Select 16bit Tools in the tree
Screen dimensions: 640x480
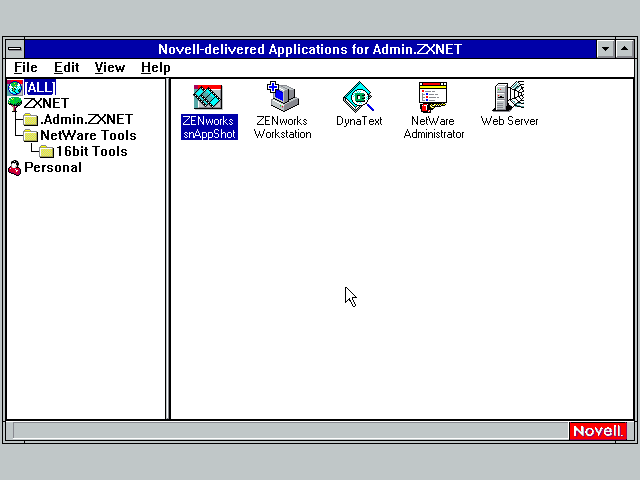click(92, 151)
